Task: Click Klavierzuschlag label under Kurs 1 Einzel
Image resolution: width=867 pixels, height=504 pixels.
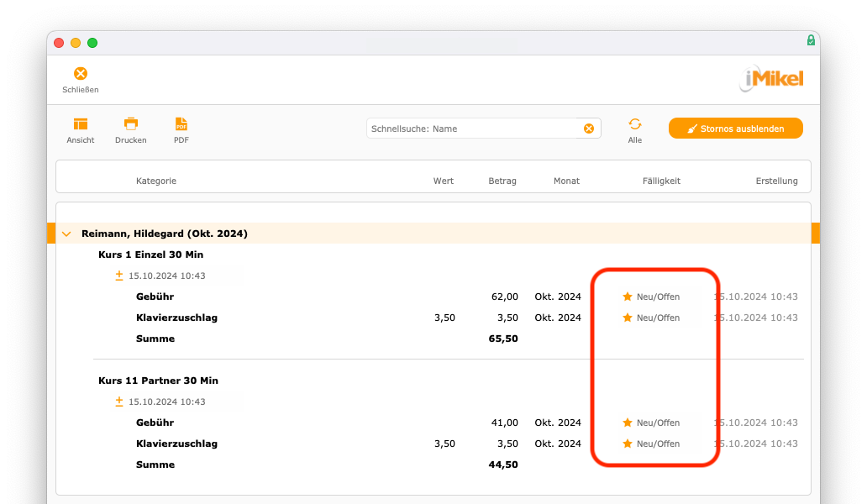Action: tap(177, 318)
